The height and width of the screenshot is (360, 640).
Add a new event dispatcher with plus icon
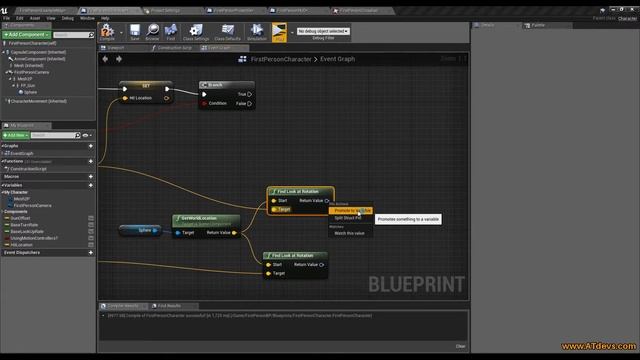91,253
